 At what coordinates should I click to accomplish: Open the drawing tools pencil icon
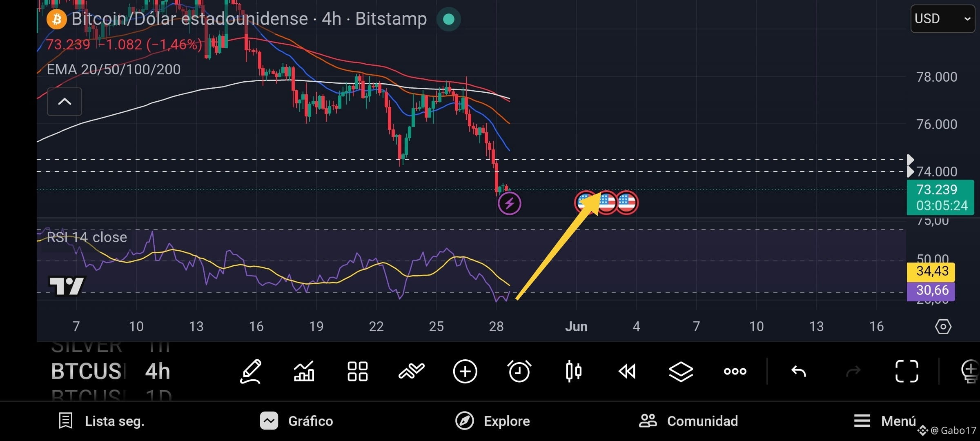[250, 372]
